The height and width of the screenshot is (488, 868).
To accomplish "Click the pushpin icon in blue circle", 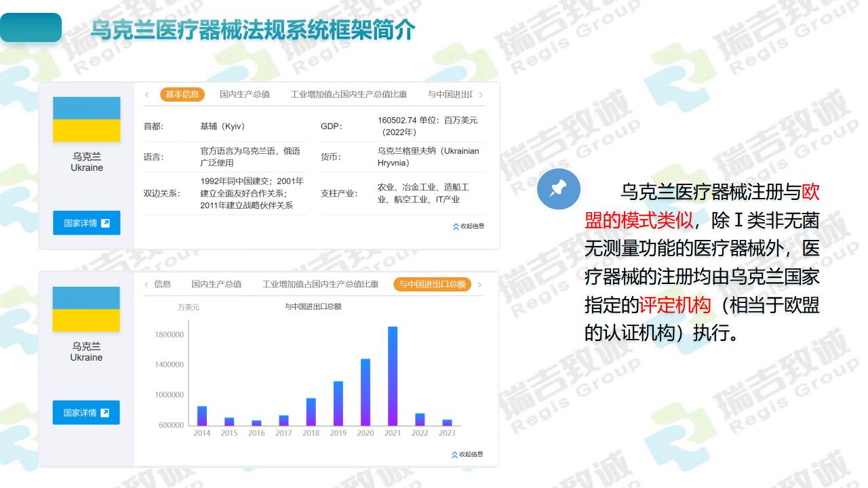I will [x=559, y=188].
